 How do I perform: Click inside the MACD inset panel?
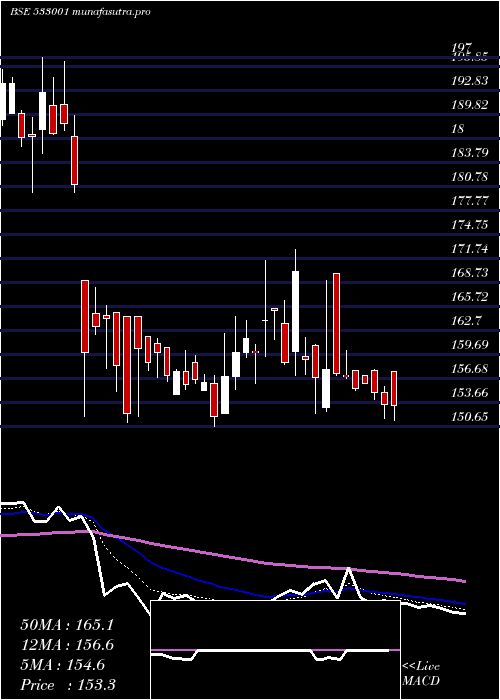[275, 650]
